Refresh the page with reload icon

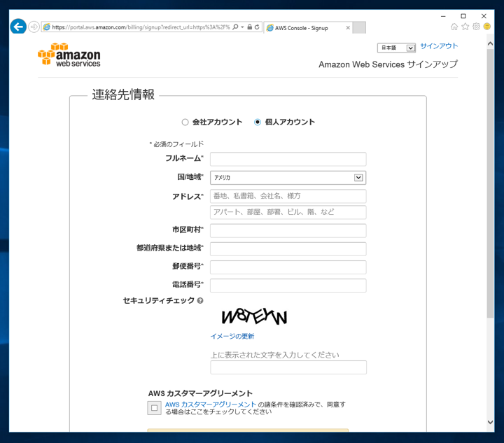[257, 27]
